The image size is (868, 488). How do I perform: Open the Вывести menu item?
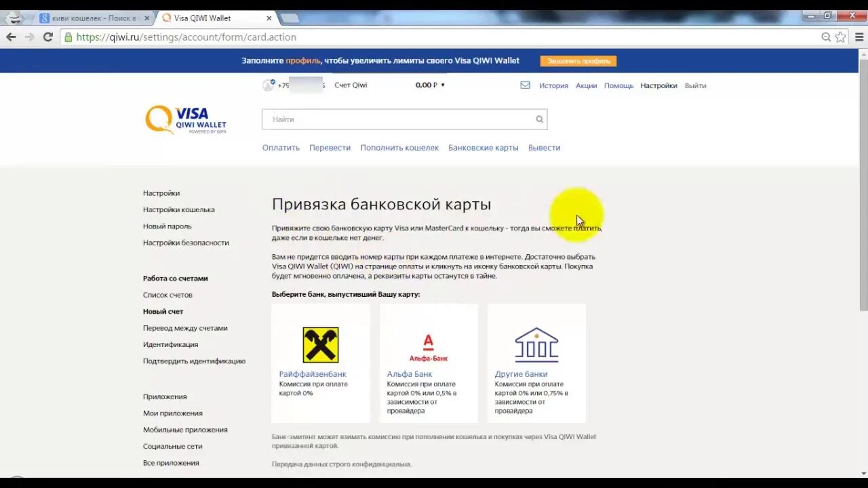click(544, 148)
